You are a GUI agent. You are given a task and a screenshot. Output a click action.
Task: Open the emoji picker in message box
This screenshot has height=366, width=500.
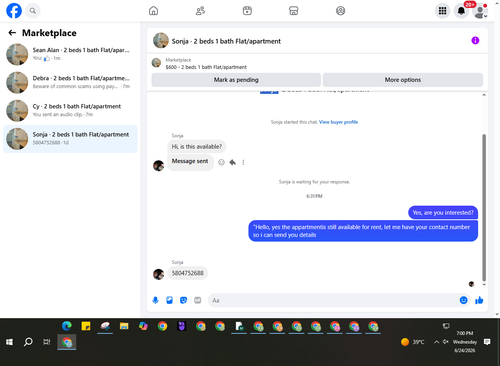coord(463,300)
